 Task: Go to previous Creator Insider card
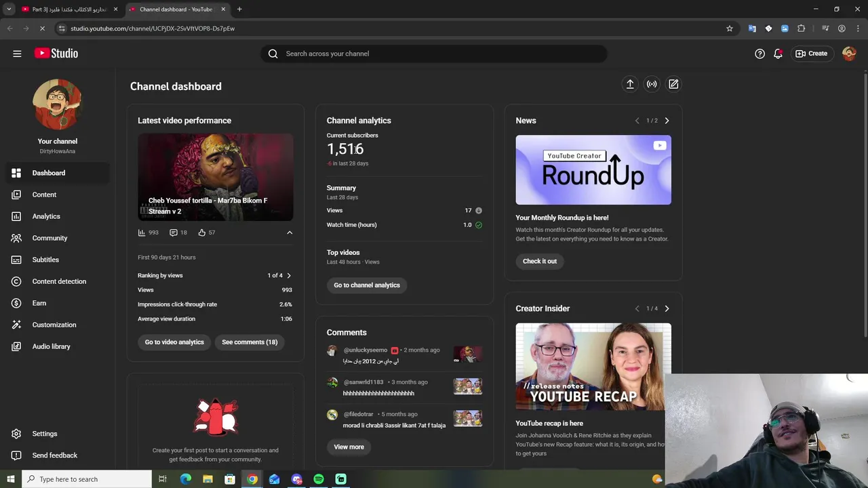637,308
